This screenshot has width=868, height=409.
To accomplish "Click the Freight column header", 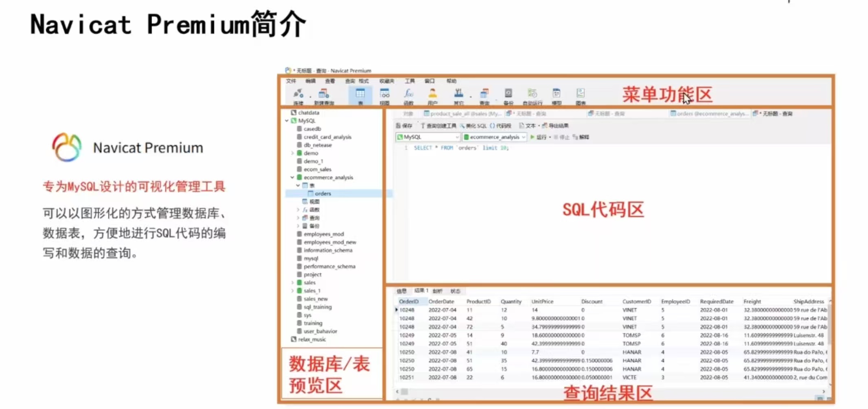I will pyautogui.click(x=752, y=302).
